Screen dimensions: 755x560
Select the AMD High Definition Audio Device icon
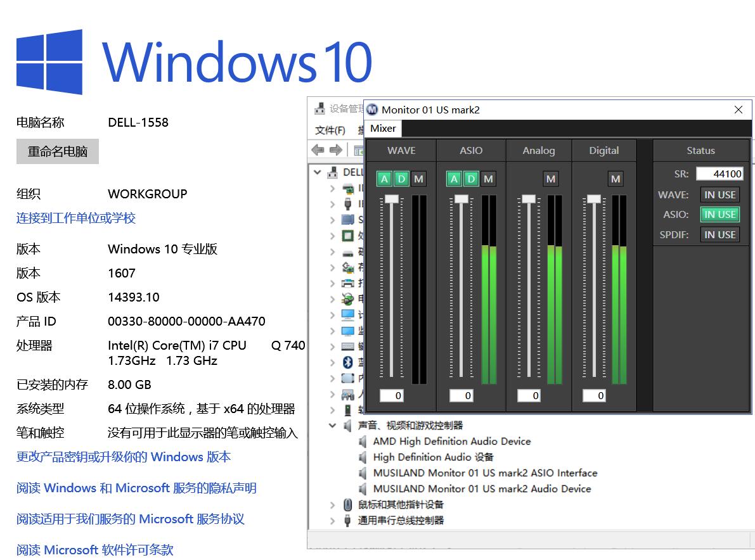(363, 442)
